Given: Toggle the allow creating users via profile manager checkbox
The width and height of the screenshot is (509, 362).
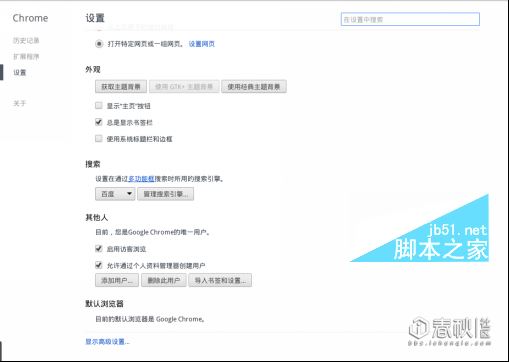Looking at the screenshot, I should pyautogui.click(x=99, y=265).
